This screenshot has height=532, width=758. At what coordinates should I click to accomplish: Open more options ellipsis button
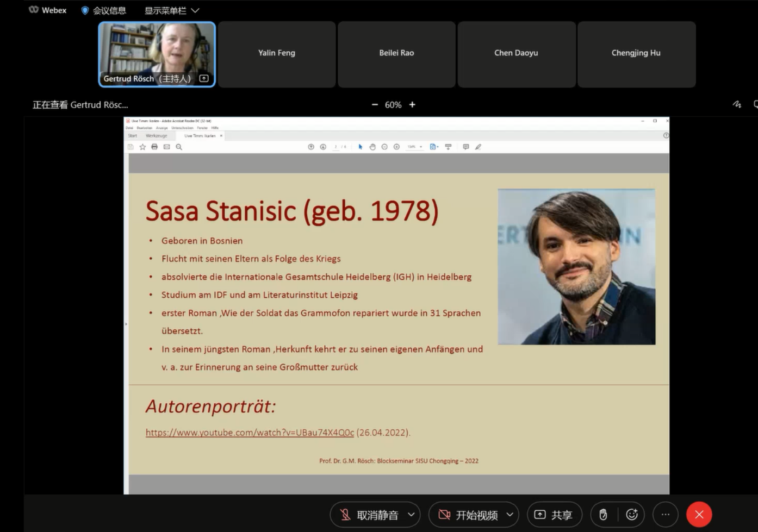(x=665, y=515)
